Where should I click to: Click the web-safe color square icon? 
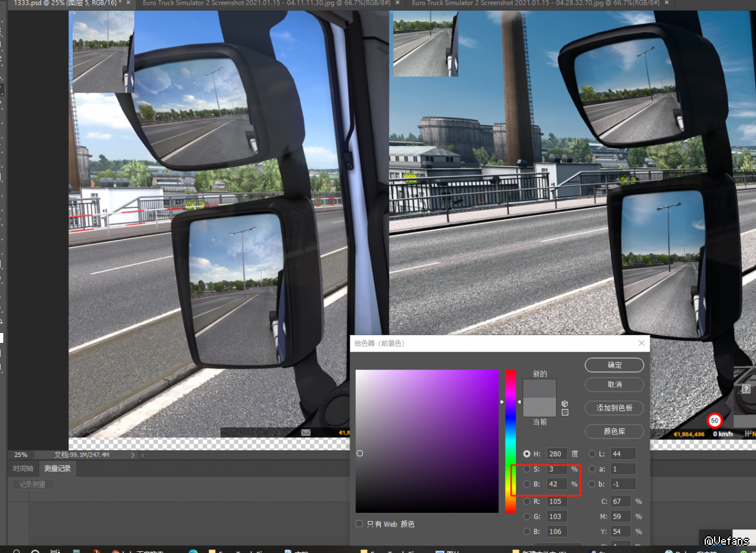coord(565,413)
